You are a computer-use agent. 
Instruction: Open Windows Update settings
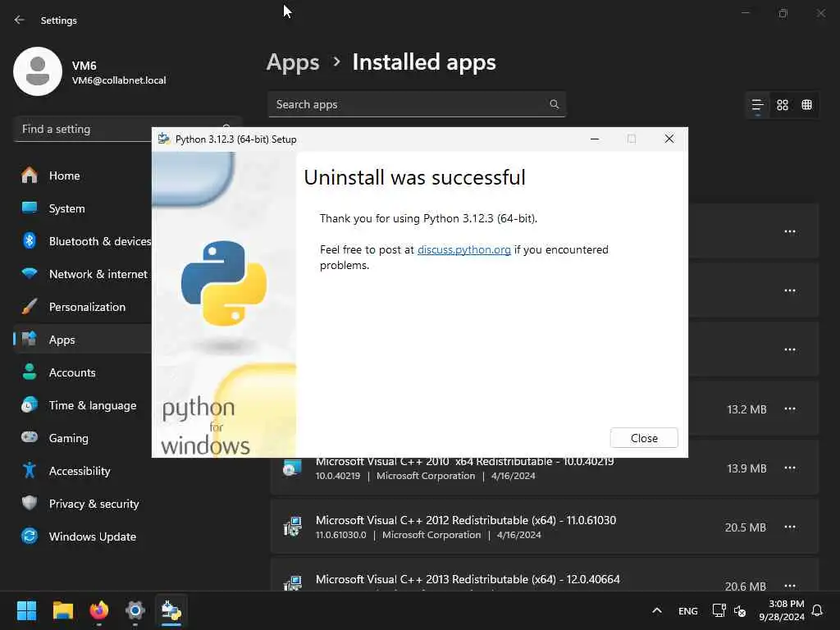[x=129, y=536]
